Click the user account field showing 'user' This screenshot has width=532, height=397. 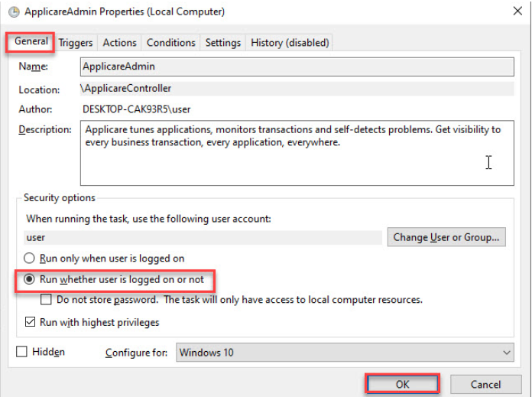point(203,237)
